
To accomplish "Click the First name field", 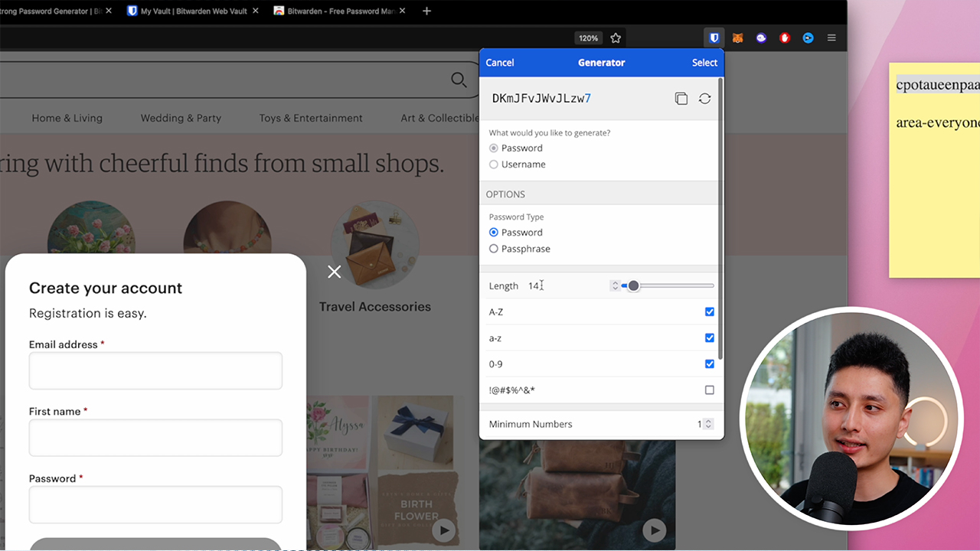I will (155, 438).
